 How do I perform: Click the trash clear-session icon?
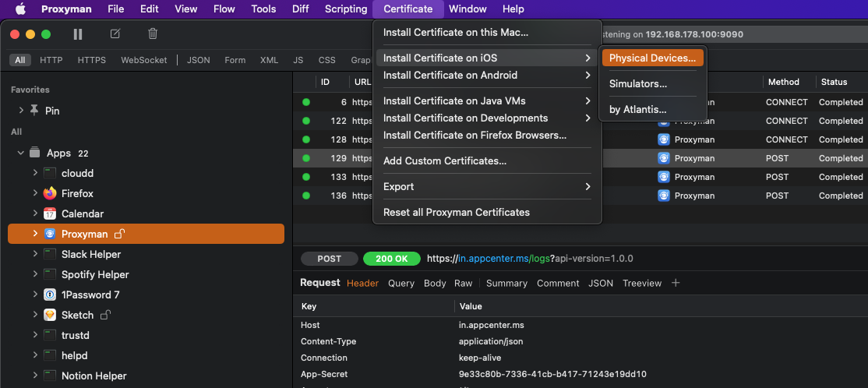point(153,34)
